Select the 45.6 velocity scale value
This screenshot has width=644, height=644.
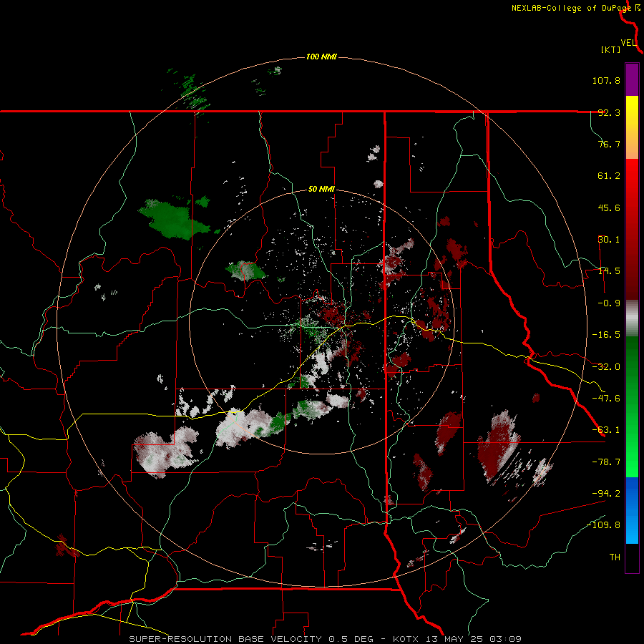(609, 208)
